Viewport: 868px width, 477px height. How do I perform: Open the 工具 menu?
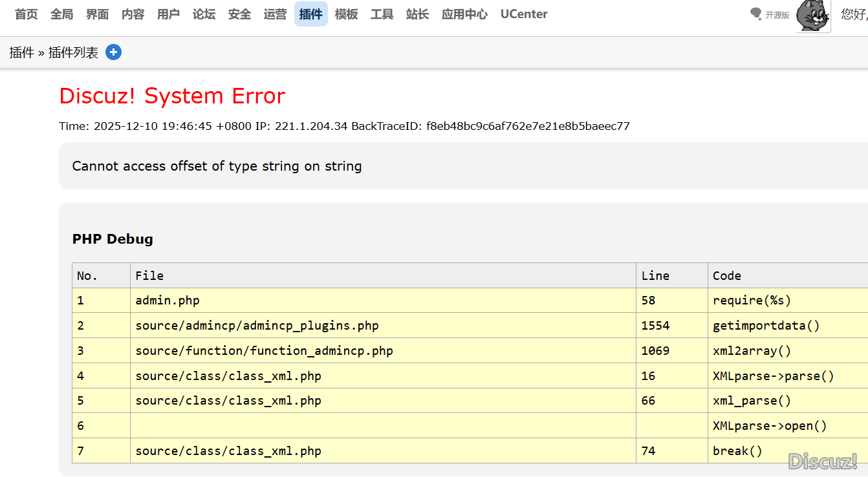(x=382, y=14)
